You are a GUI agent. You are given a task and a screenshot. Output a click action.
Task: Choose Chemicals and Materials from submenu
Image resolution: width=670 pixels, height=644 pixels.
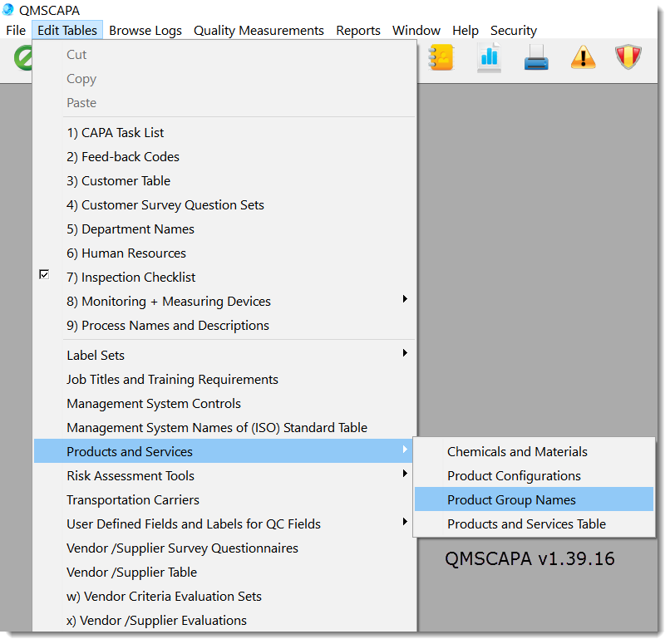[517, 452]
